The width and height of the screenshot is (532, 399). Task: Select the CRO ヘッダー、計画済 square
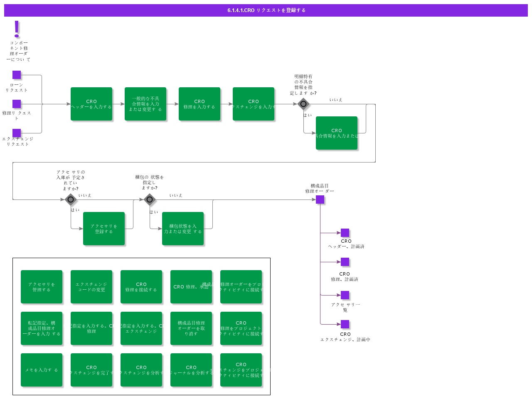tap(345, 233)
